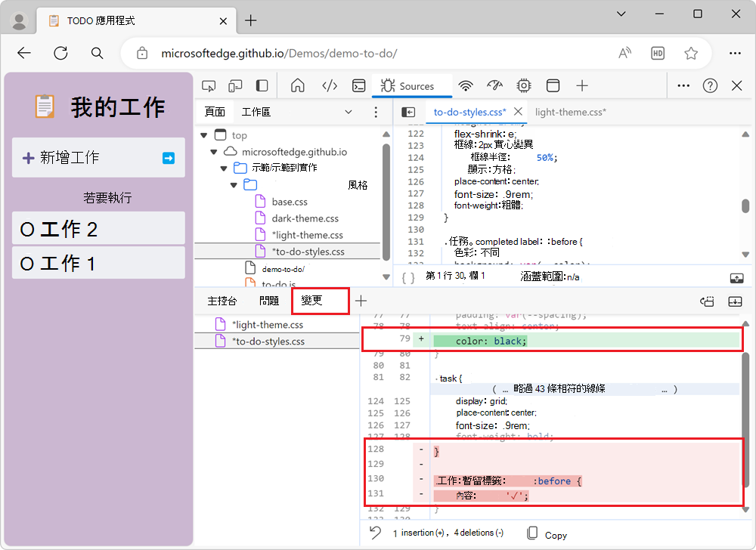The image size is (756, 550).
Task: Submit new task with blue arrow button
Action: coord(169,158)
